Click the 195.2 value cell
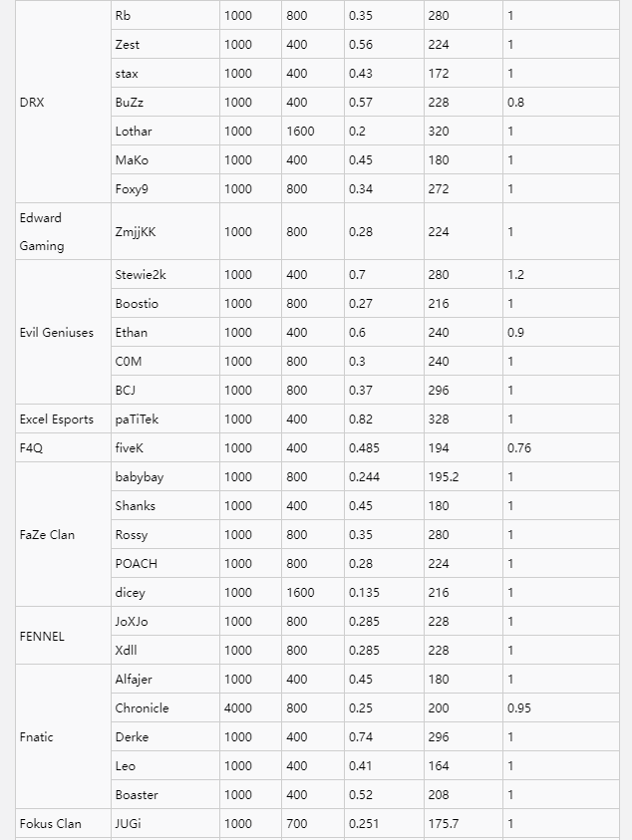This screenshot has width=632, height=840. (444, 476)
